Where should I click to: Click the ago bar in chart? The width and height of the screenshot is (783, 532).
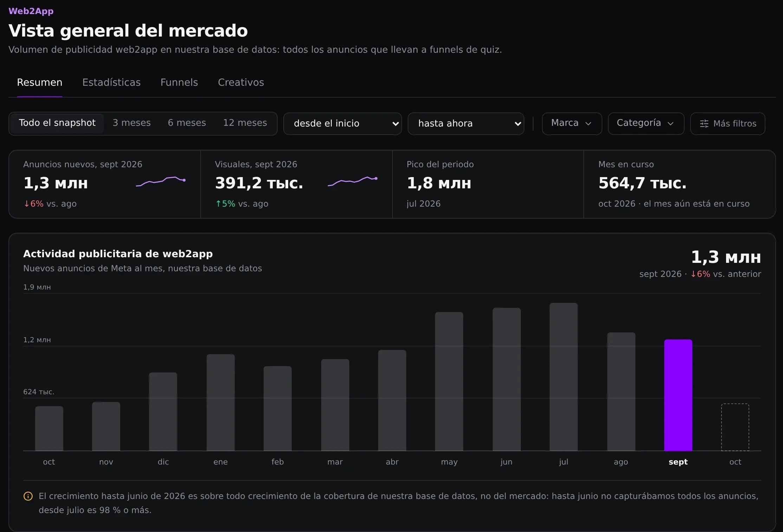[x=621, y=391]
